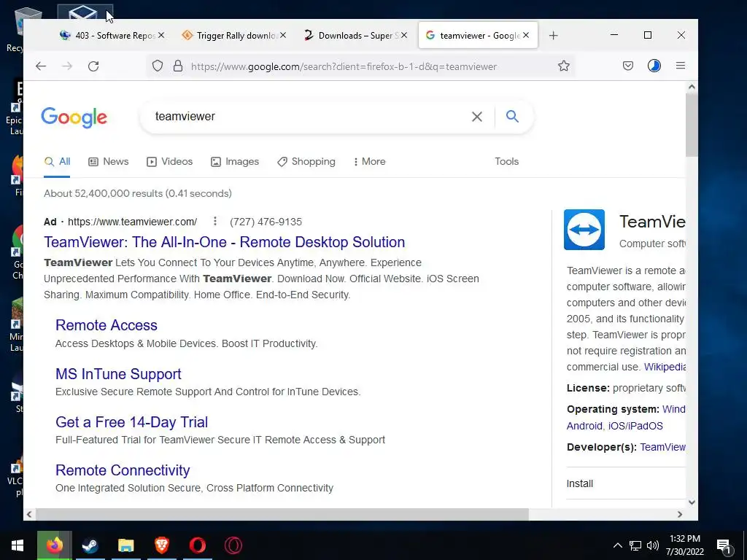Close the Trigger Rally download tab
This screenshot has width=747, height=560.
click(x=283, y=35)
